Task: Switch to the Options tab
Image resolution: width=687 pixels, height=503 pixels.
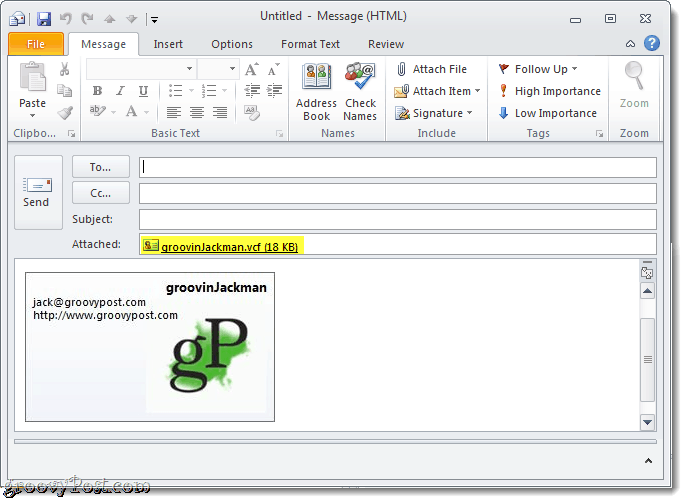Action: tap(232, 44)
